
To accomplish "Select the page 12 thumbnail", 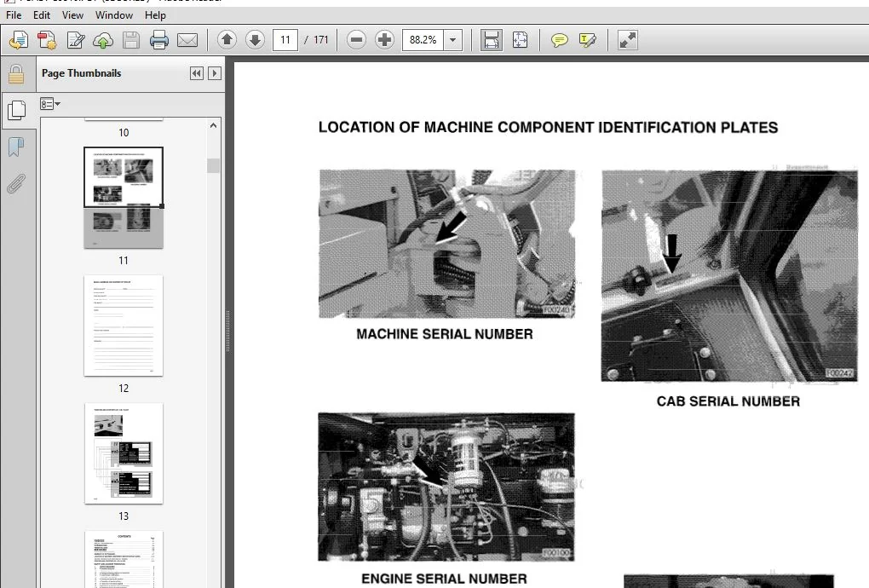I will pos(124,326).
